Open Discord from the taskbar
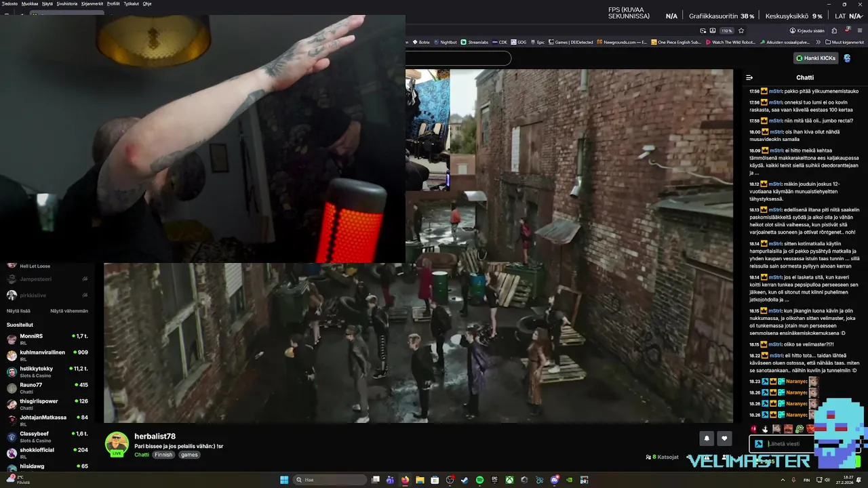Image resolution: width=868 pixels, height=488 pixels. pos(554,480)
